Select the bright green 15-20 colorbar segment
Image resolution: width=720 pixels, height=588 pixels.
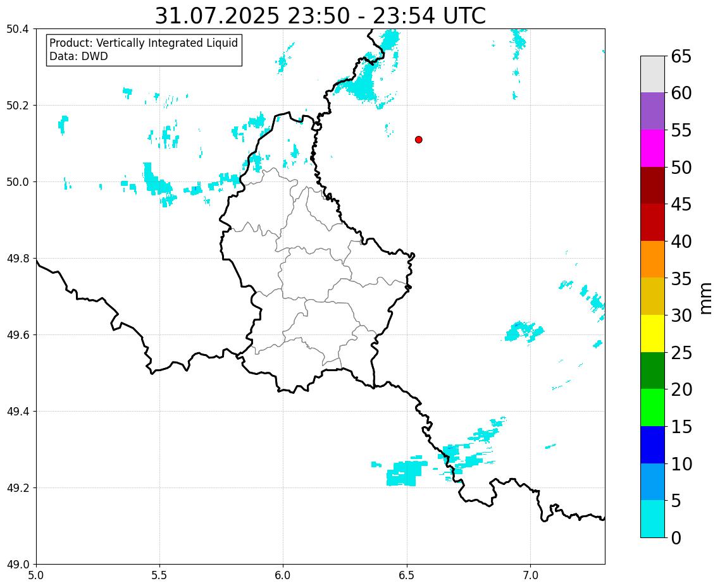click(x=652, y=408)
